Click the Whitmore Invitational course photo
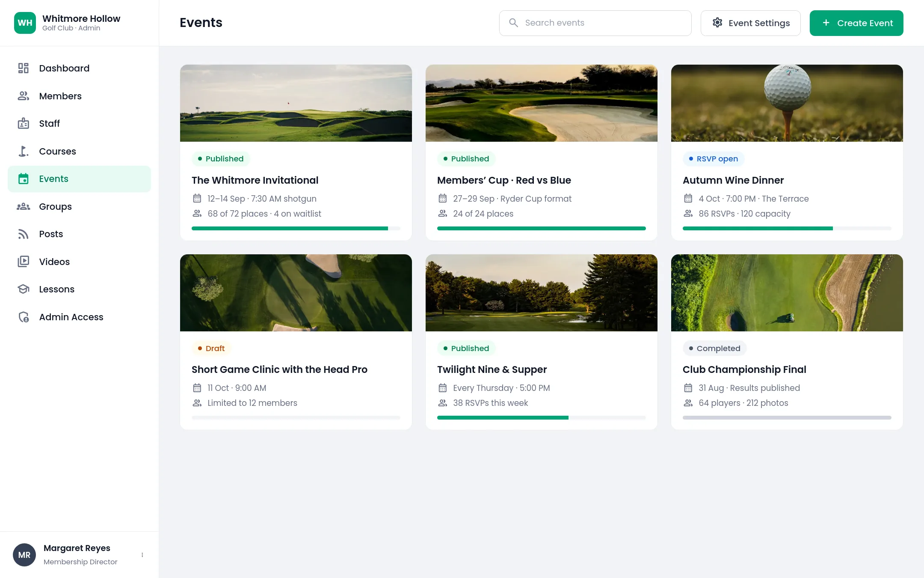 (x=296, y=103)
